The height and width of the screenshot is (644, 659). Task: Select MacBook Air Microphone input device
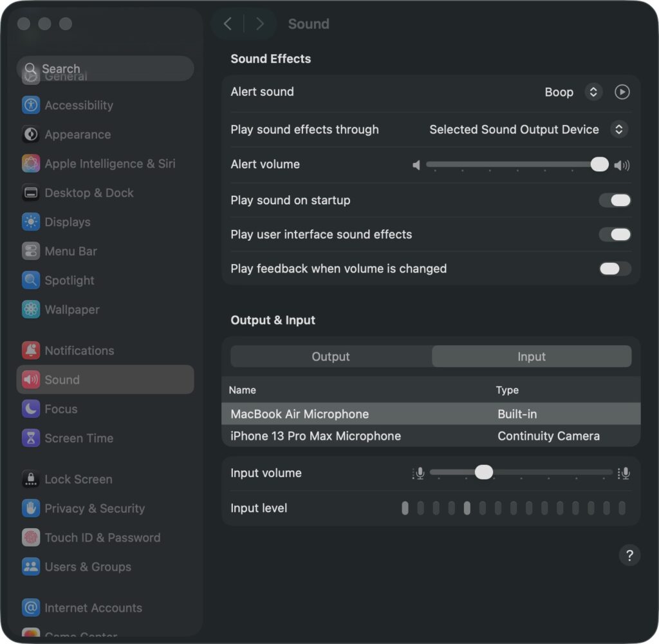point(431,414)
